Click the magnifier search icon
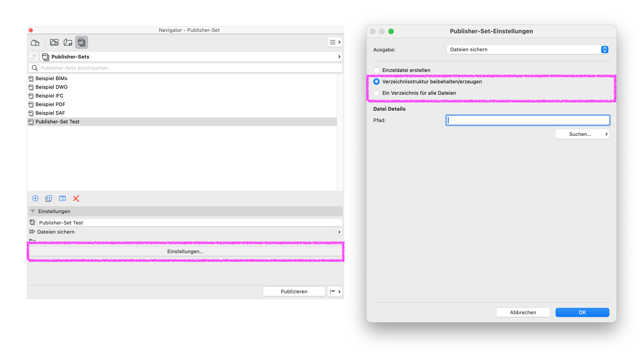This screenshot has width=644, height=352. point(35,68)
